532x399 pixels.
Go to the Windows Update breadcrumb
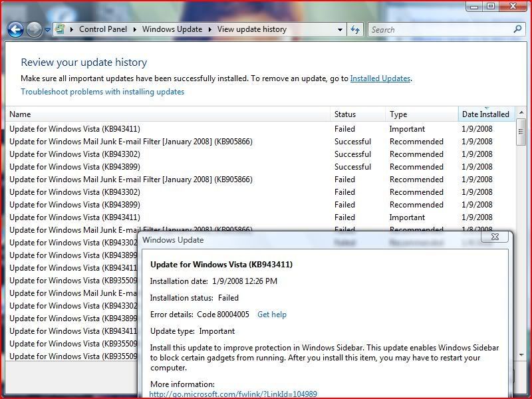[172, 29]
